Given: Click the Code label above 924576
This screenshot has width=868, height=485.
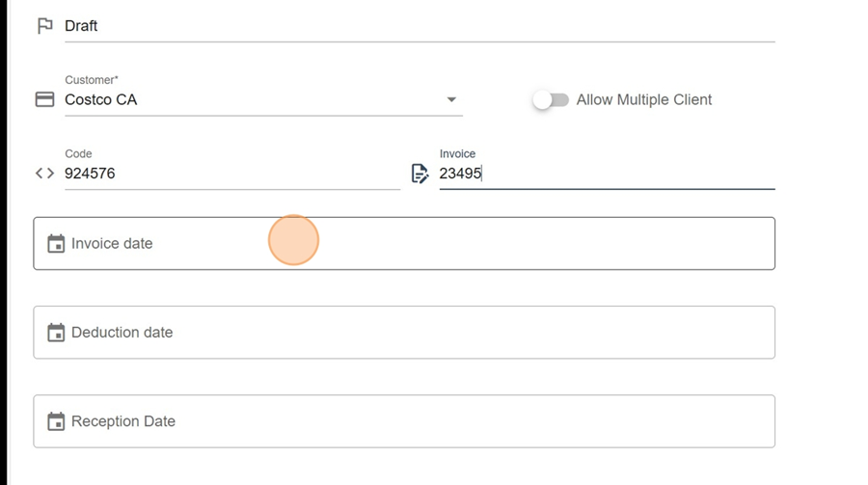Looking at the screenshot, I should [78, 154].
